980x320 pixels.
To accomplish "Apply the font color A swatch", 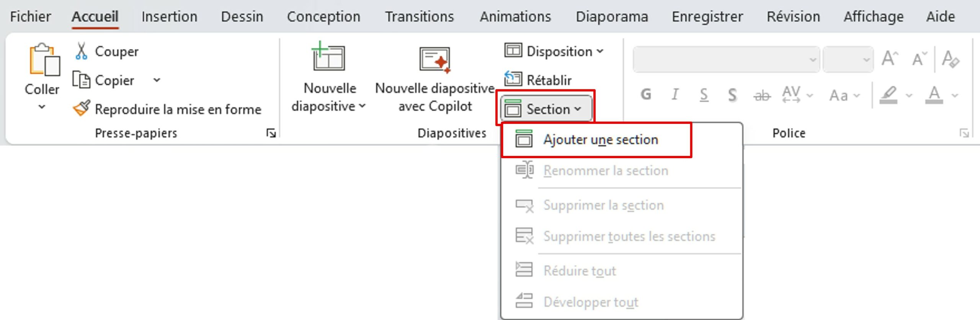I will [x=934, y=95].
